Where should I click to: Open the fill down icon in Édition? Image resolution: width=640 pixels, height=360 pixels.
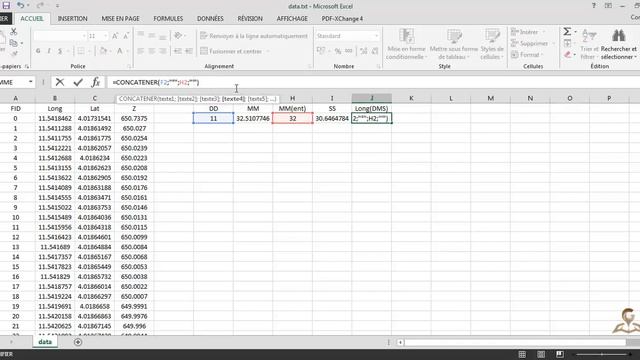[567, 43]
